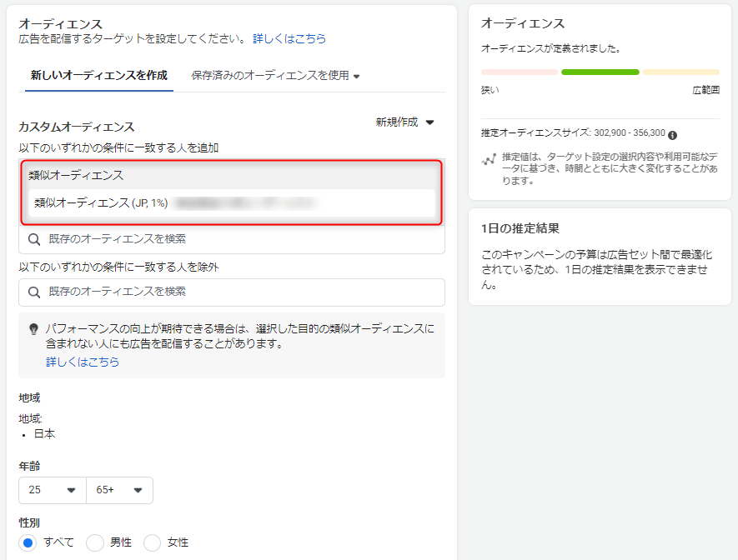Click the green audience size gauge segment
The height and width of the screenshot is (560, 738).
coord(600,72)
